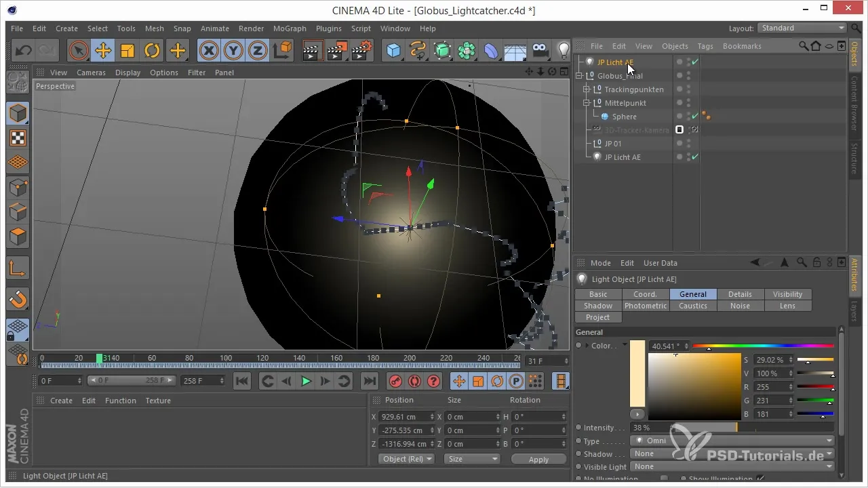Enable the Axis tool L icon
The height and width of the screenshot is (488, 868).
(18, 268)
